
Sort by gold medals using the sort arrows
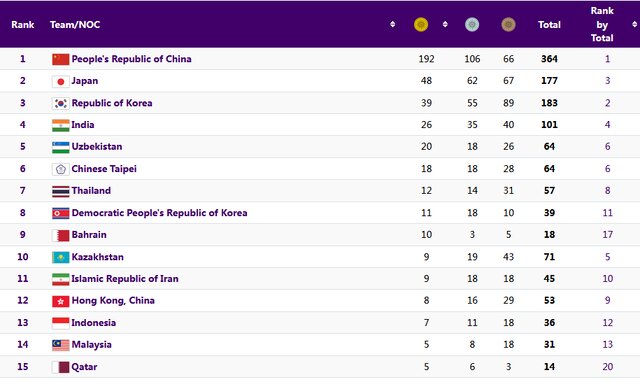(x=445, y=24)
